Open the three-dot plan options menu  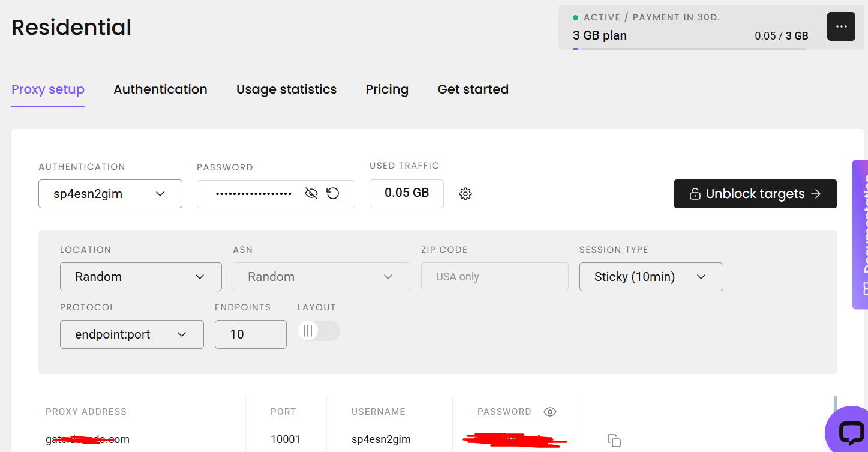841,26
